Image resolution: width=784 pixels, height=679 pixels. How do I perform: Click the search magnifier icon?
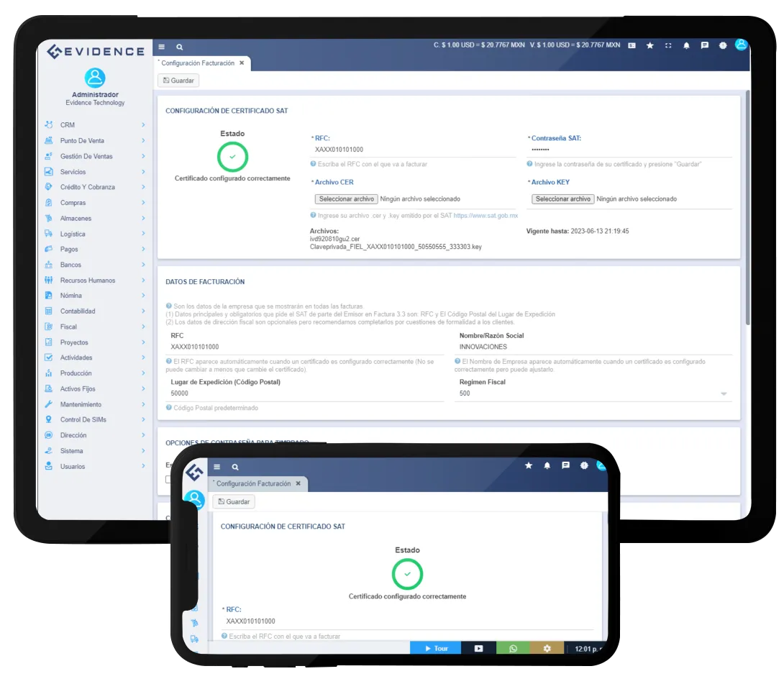178,45
